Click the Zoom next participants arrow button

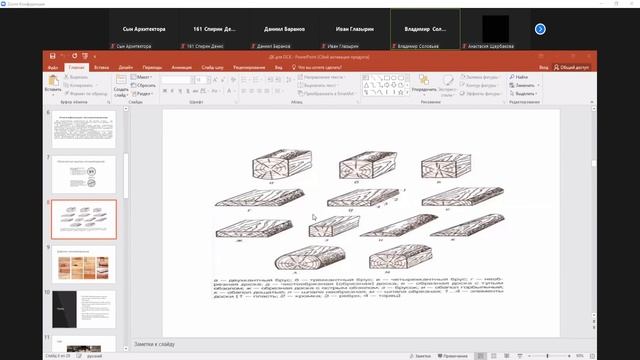click(x=540, y=29)
